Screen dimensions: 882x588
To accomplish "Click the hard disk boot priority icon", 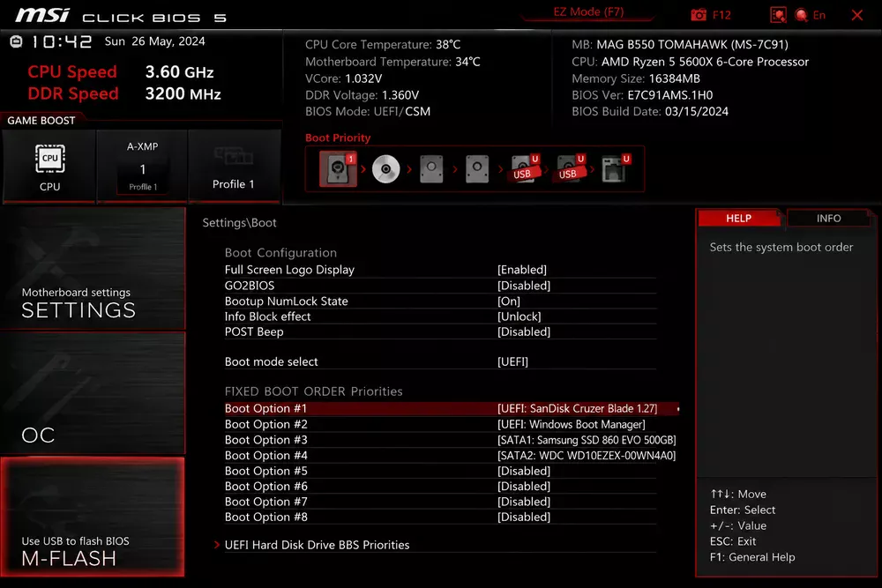I will click(x=338, y=168).
